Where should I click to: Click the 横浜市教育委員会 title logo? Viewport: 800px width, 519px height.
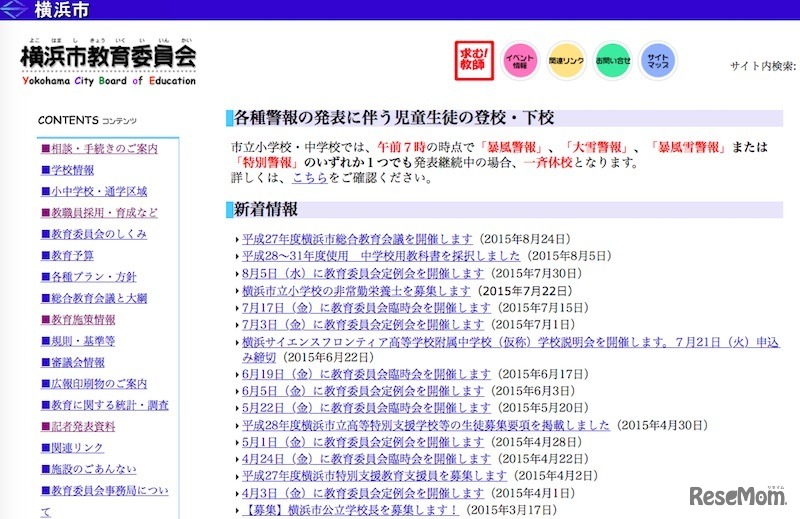pyautogui.click(x=108, y=62)
